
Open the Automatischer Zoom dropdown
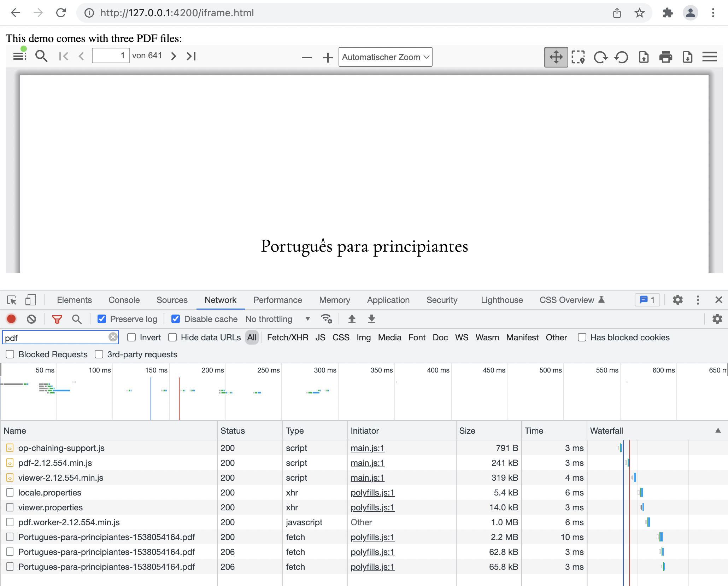click(385, 57)
